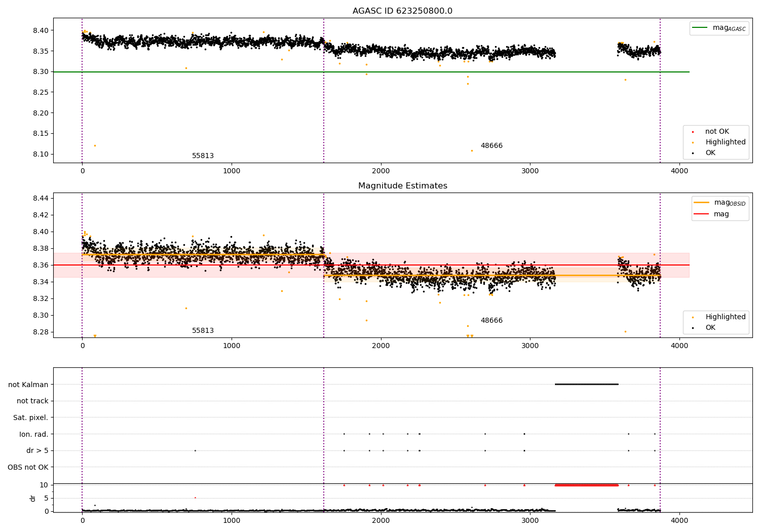The height and width of the screenshot is (532, 760).
Task: Click the 'Sat. pixel.' row label
Action: click(30, 418)
